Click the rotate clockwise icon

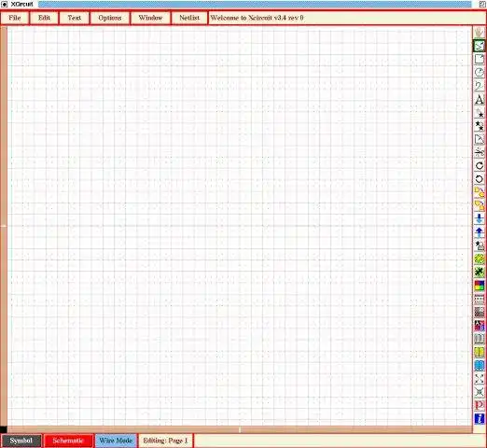pos(480,166)
